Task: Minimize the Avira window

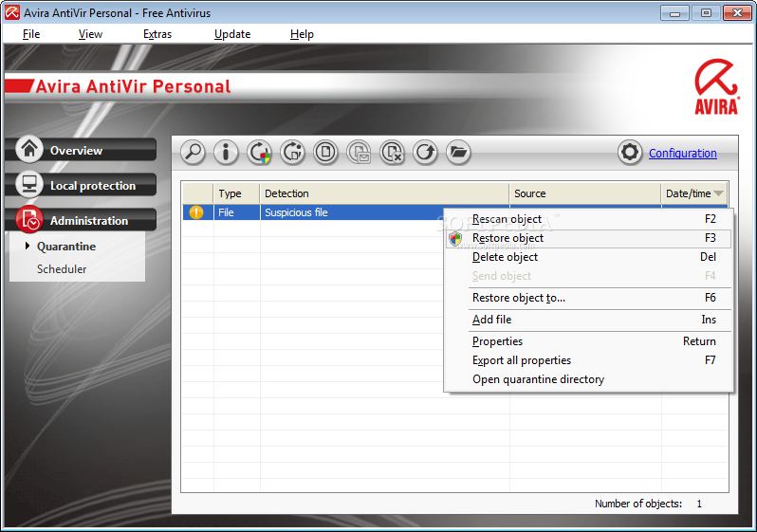Action: point(674,13)
